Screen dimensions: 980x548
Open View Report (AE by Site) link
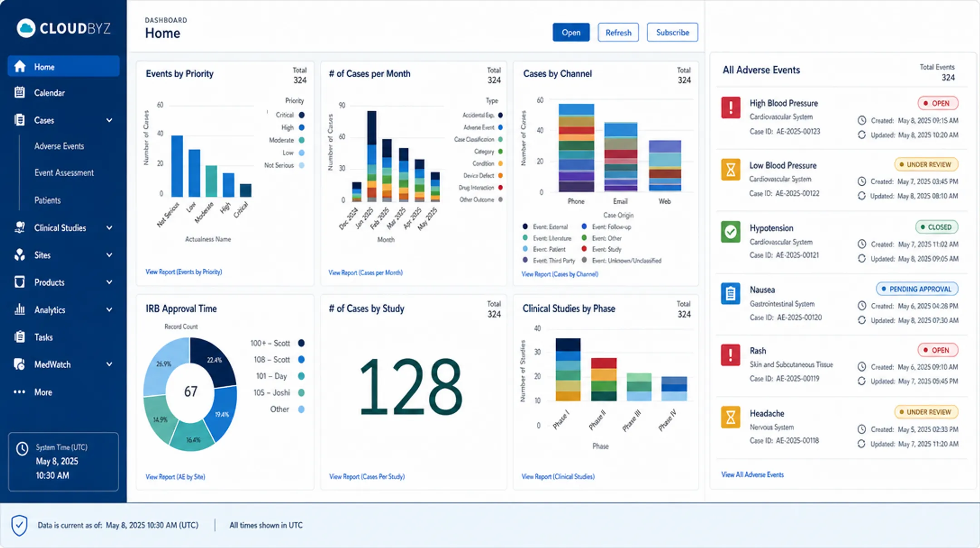tap(175, 477)
